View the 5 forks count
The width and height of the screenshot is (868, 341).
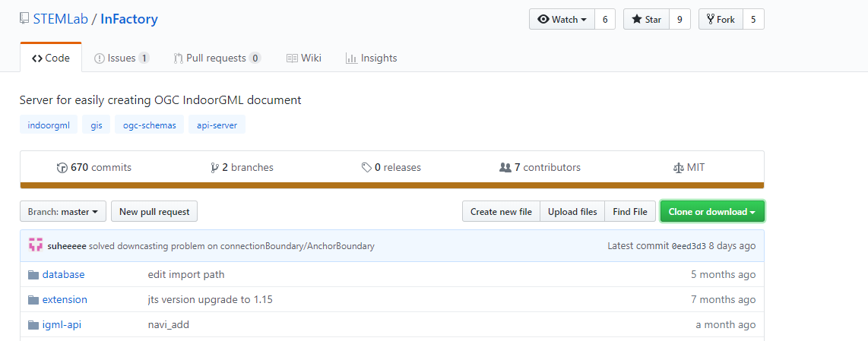pos(753,20)
